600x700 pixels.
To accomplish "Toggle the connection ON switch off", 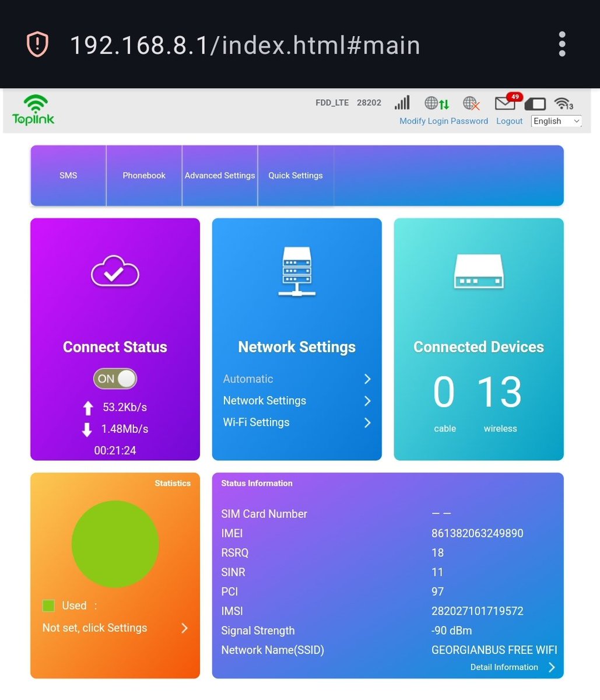I will [x=115, y=379].
